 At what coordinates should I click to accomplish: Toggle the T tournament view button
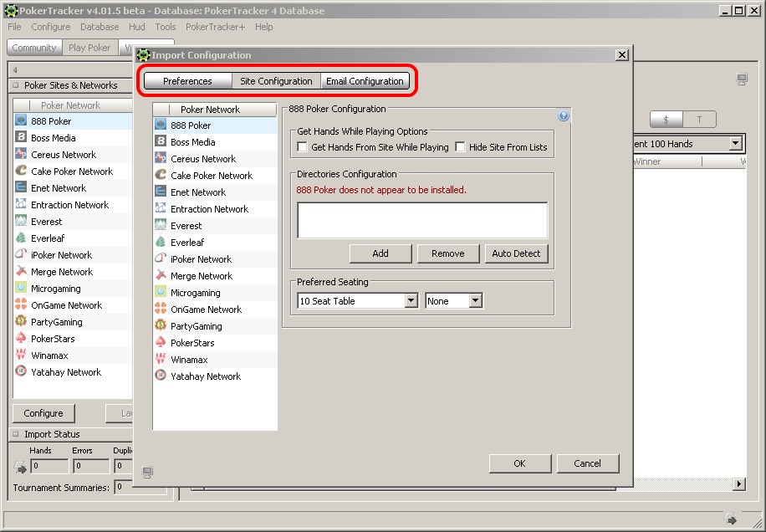point(700,120)
